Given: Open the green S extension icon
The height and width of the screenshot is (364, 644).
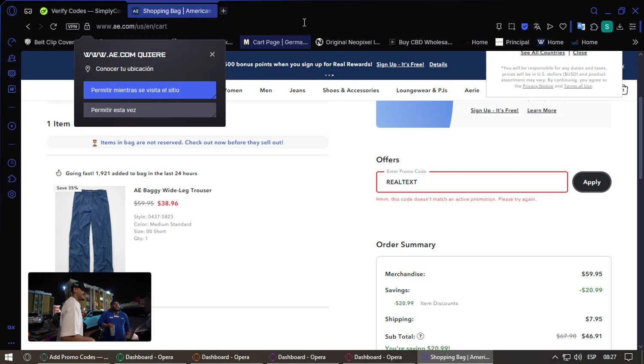Looking at the screenshot, I should (607, 27).
